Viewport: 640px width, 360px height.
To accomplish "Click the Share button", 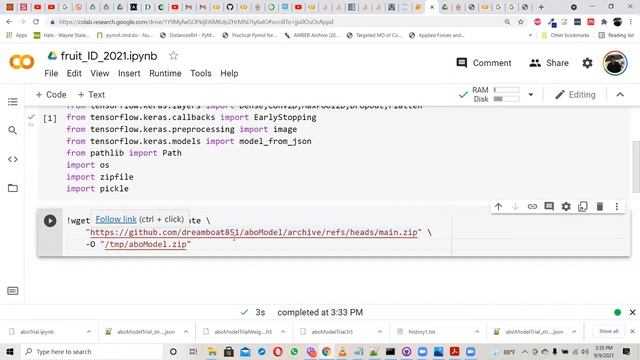I will (549, 63).
